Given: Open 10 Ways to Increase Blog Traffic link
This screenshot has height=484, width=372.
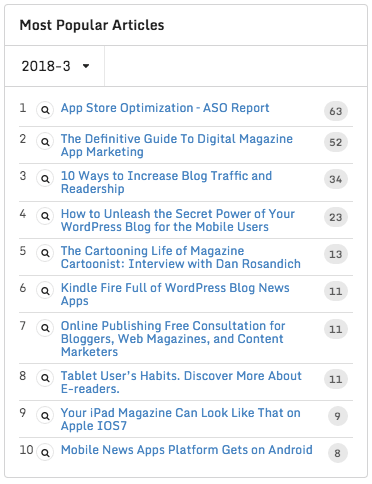Looking at the screenshot, I should pos(166,182).
